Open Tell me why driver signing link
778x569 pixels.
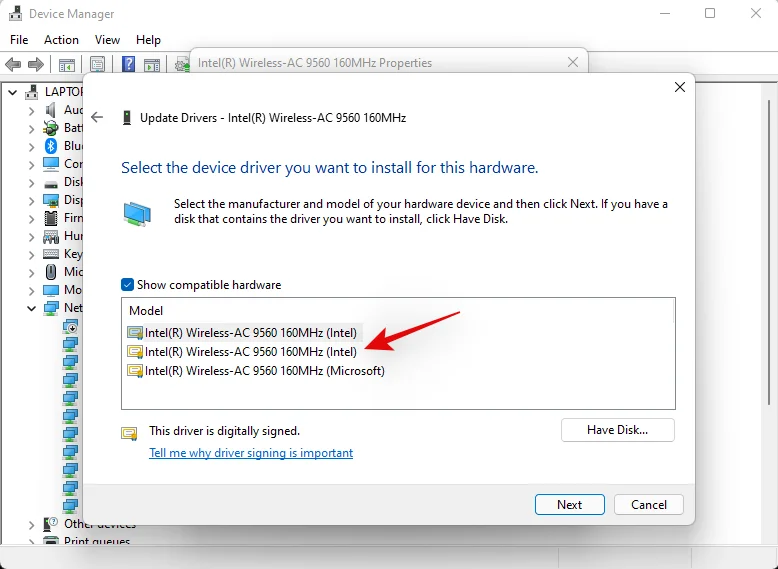pyautogui.click(x=251, y=452)
